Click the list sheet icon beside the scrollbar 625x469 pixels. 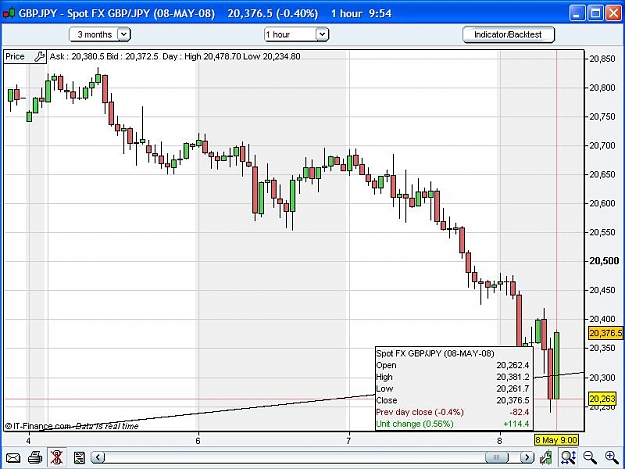tap(79, 457)
